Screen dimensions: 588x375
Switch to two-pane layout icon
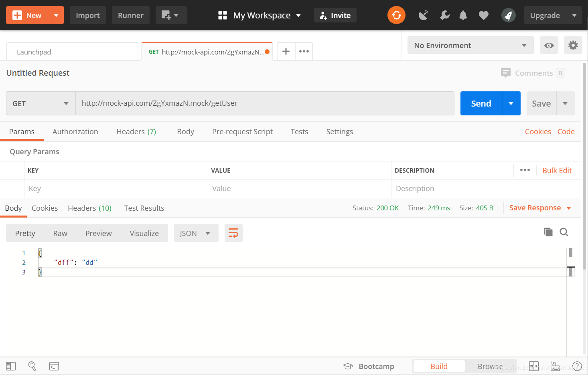(x=534, y=366)
